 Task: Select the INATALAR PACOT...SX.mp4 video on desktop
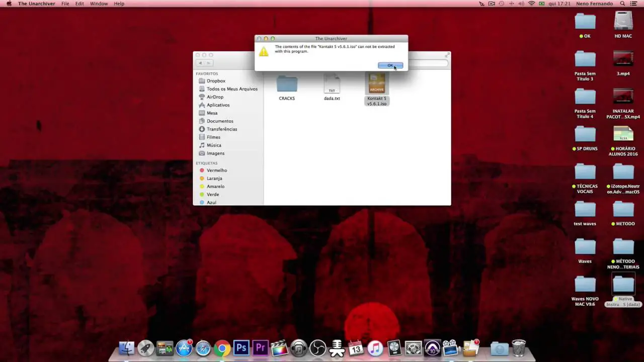point(623,103)
